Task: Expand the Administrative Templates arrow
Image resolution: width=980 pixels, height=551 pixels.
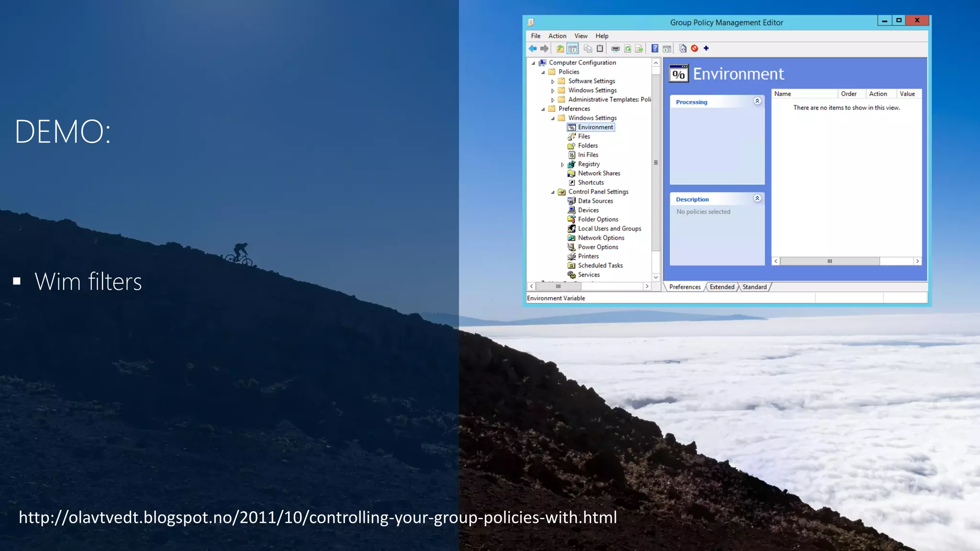Action: tap(553, 100)
